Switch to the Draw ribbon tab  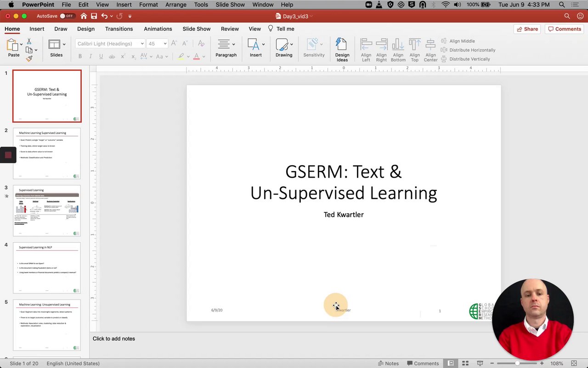point(61,29)
